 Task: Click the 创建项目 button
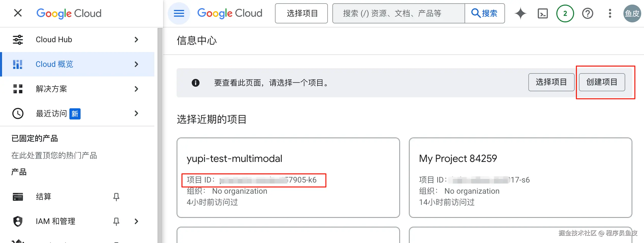point(602,82)
